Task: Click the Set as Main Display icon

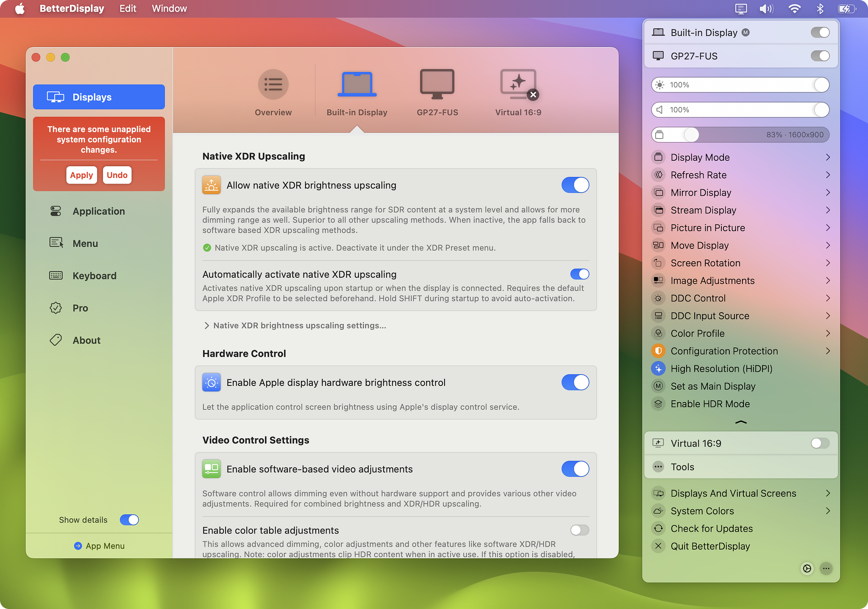Action: coord(658,386)
